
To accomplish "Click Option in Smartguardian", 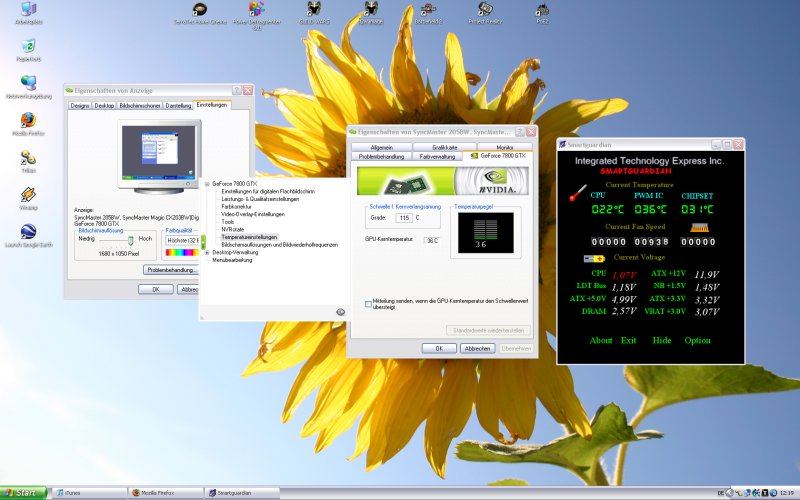I will [697, 340].
